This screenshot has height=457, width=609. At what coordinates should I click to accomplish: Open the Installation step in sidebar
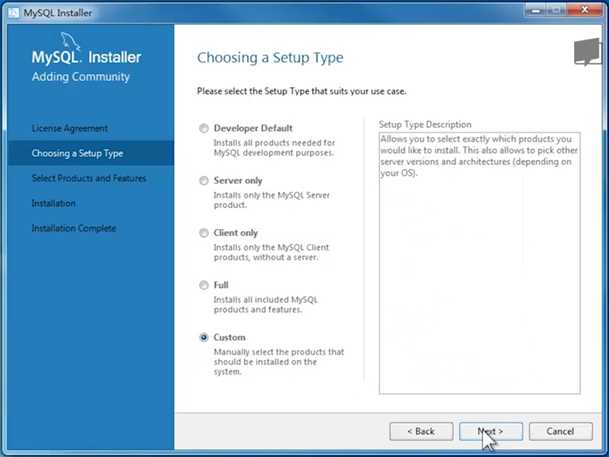point(54,203)
